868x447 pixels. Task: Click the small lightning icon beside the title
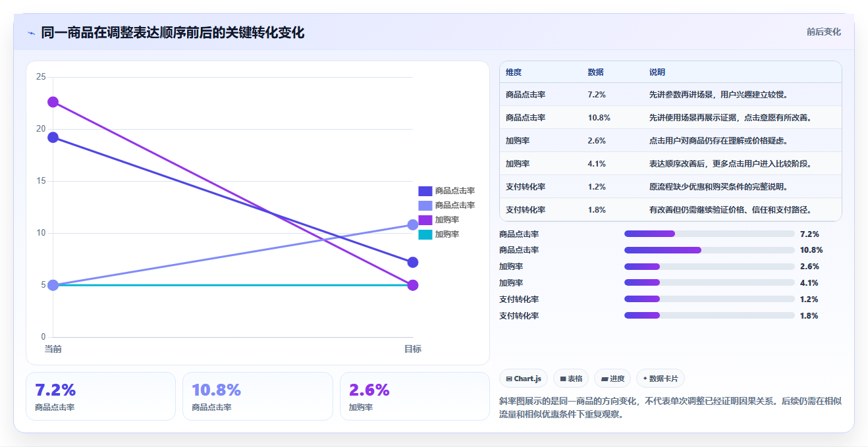click(x=31, y=33)
